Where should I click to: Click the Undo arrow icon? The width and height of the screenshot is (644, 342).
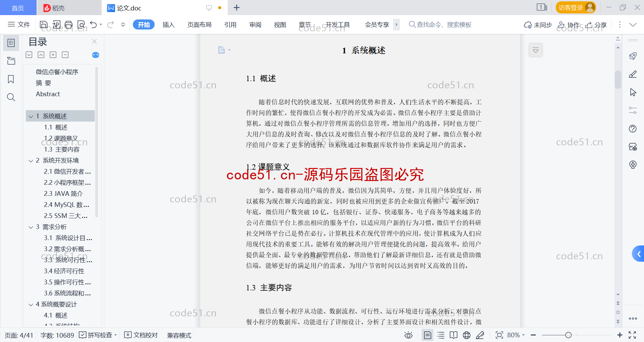(x=94, y=24)
